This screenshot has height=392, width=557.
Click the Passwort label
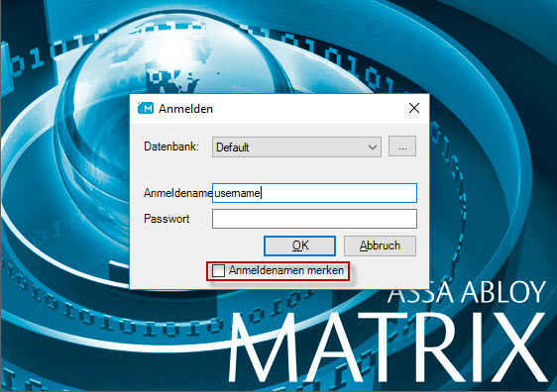167,219
